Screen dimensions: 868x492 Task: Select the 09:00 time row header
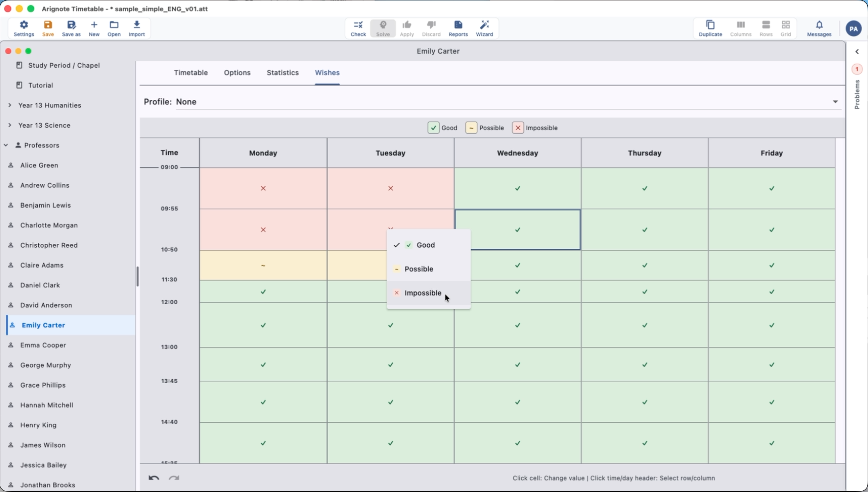click(x=169, y=167)
